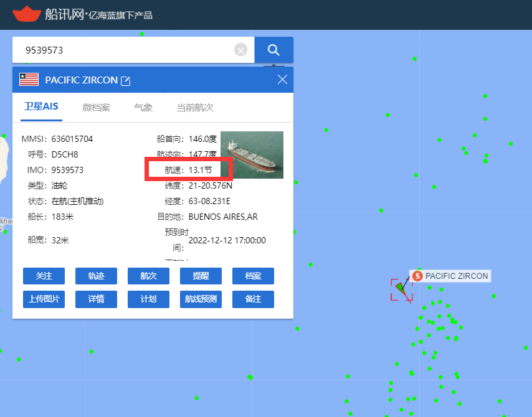Click the edit icon beside PACIFIC ZIRCON
The height and width of the screenshot is (417, 532).
tap(126, 80)
